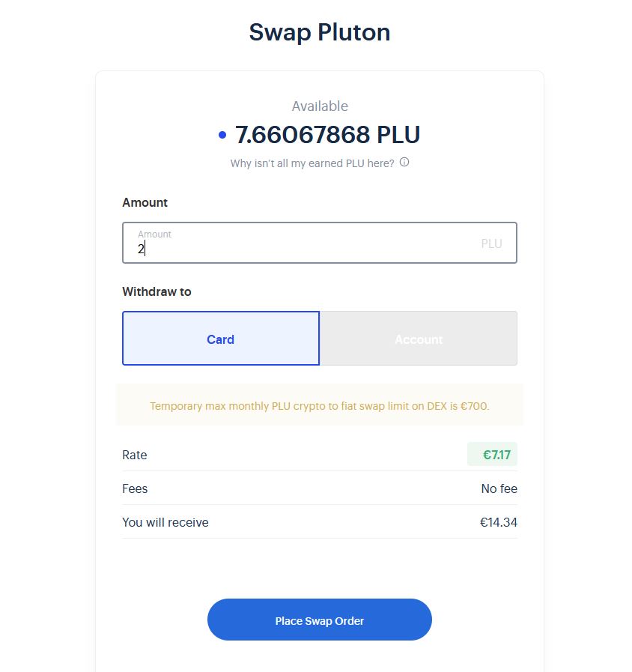Click the Fees row label
This screenshot has width=632, height=672.
click(x=135, y=488)
